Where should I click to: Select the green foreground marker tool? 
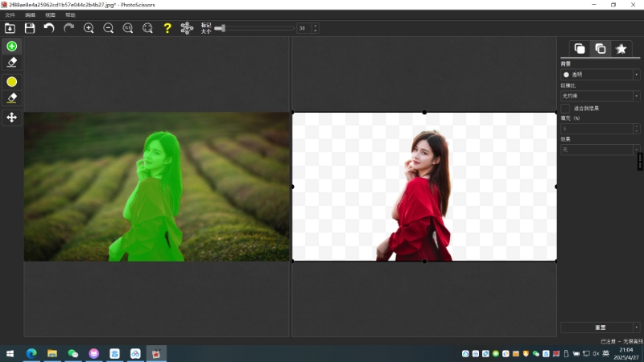click(x=11, y=46)
